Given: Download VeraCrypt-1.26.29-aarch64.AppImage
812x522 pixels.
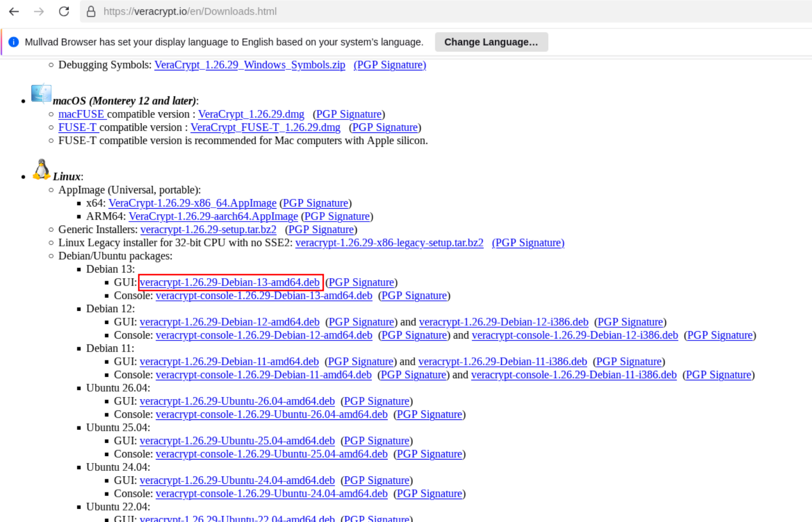Looking at the screenshot, I should (x=214, y=217).
